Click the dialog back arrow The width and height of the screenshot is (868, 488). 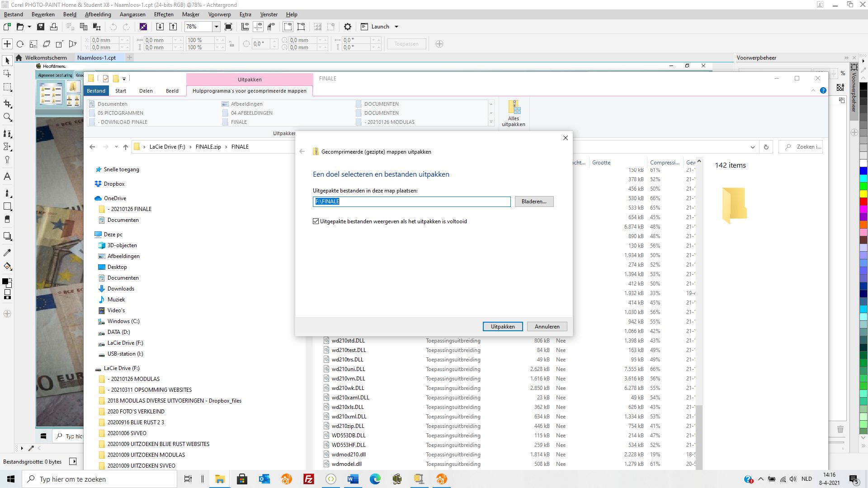pyautogui.click(x=302, y=152)
